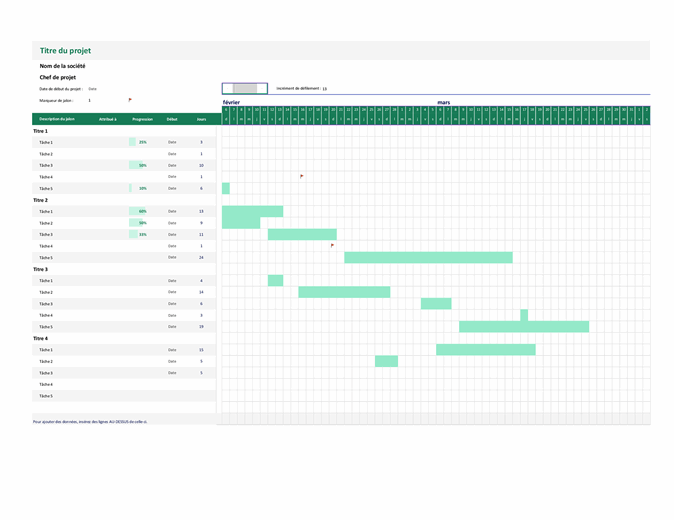Select the Incrément de défilement value
The width and height of the screenshot is (675, 520).
coord(325,89)
